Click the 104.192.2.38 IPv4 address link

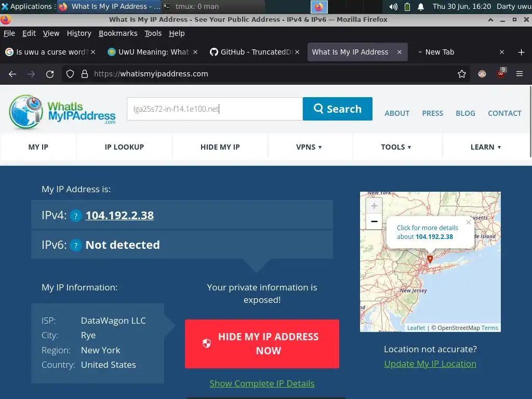[119, 216]
